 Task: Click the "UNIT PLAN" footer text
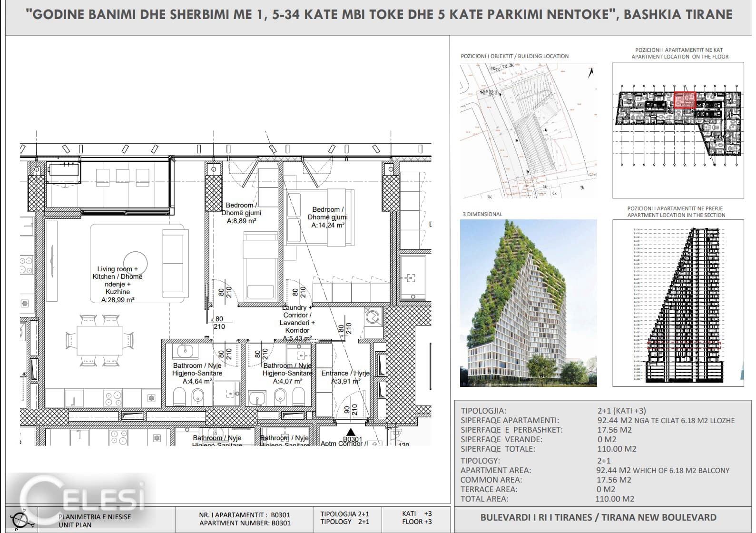click(75, 525)
